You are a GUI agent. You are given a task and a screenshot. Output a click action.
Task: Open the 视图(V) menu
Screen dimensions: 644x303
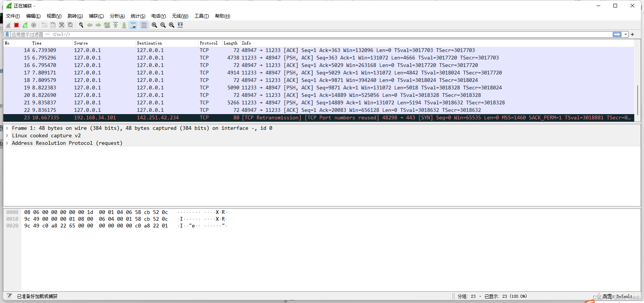(54, 16)
